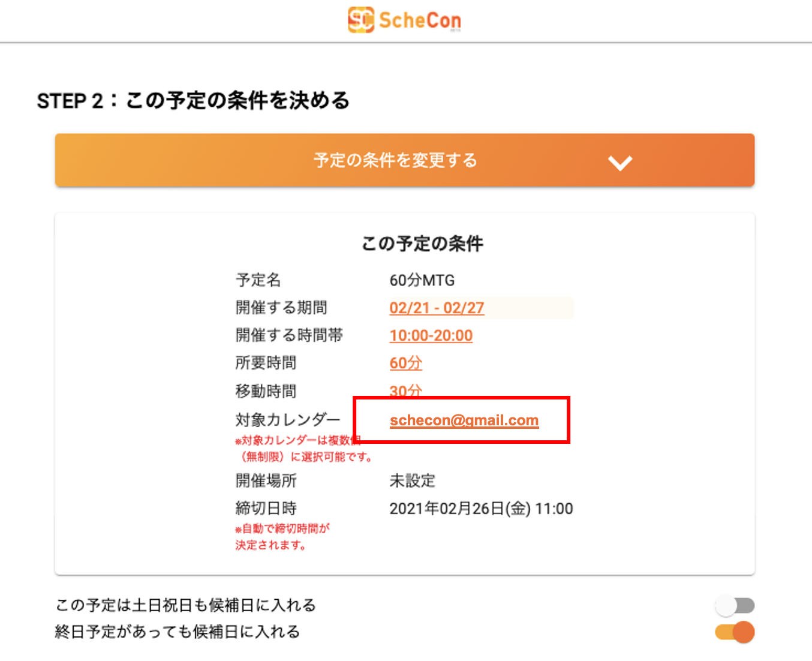Open the 02/21 - 02/27 period link

point(437,308)
